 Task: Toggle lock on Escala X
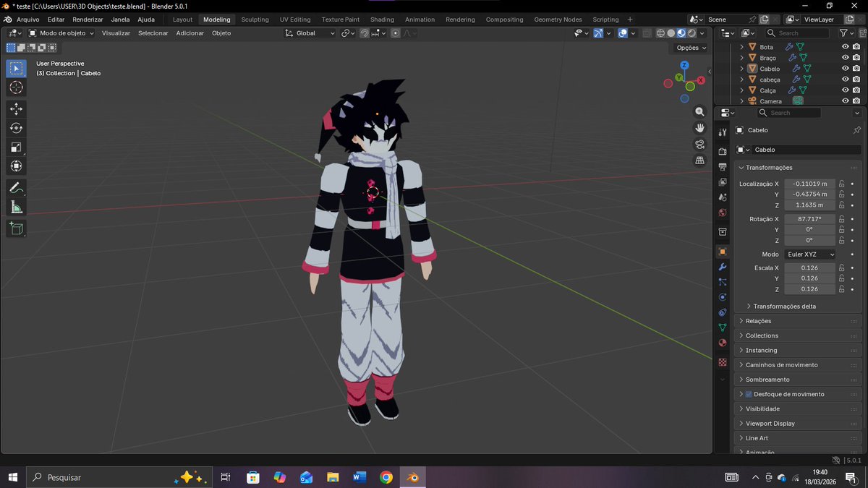pyautogui.click(x=842, y=267)
